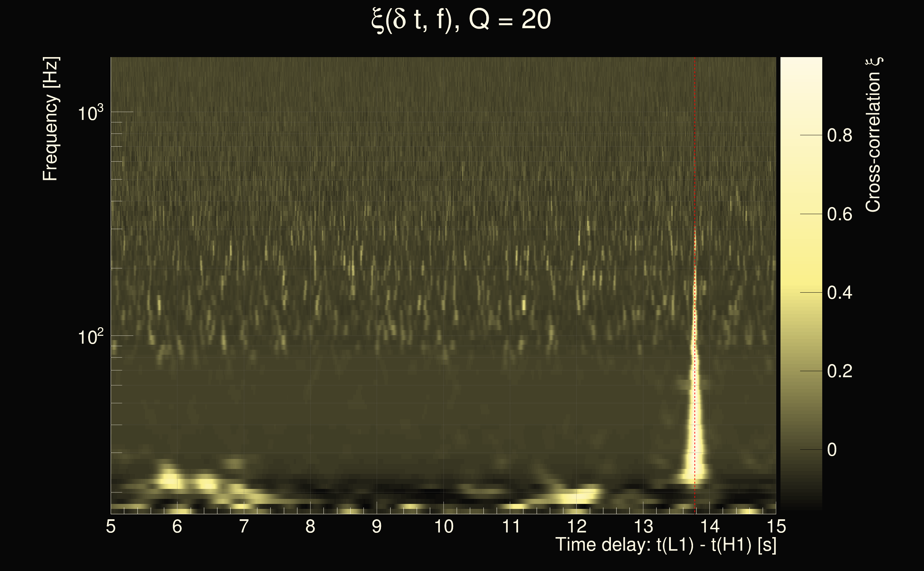
Task: Click the 0.4 colorbar tick label
Action: click(x=839, y=293)
